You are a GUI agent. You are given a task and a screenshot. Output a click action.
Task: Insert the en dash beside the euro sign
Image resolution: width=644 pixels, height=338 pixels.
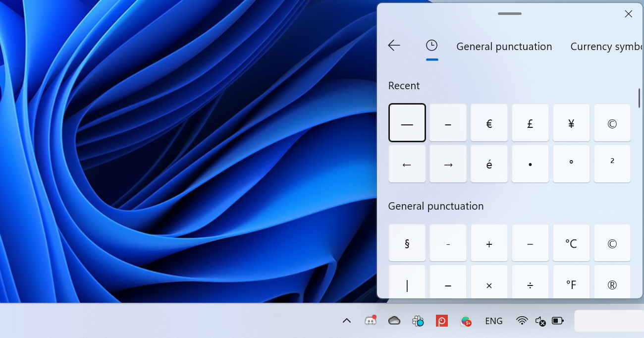coord(448,123)
